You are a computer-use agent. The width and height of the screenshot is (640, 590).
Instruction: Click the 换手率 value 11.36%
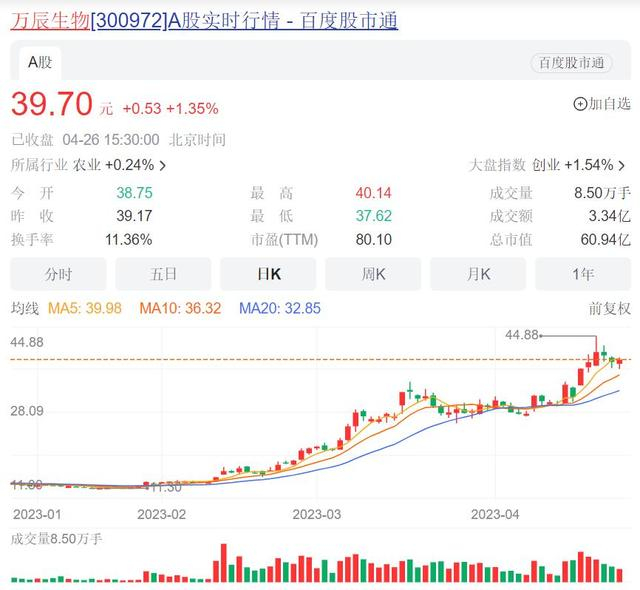(x=129, y=240)
